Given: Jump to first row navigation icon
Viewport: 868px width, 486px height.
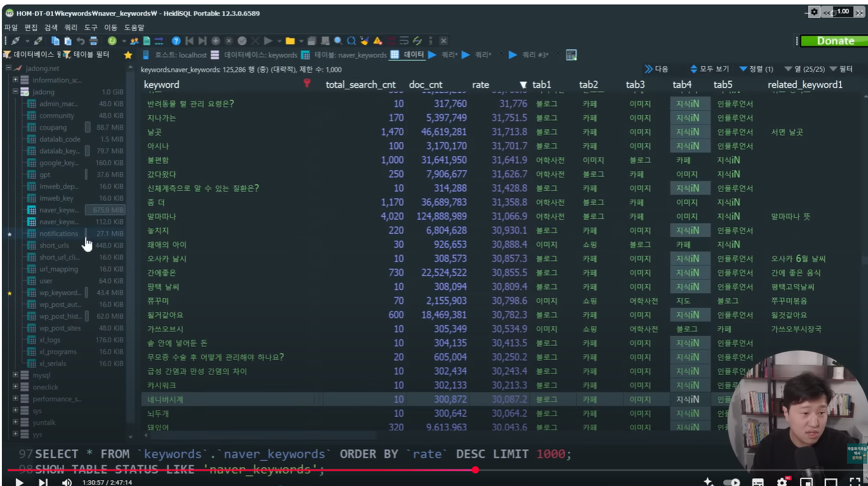Looking at the screenshot, I should (189, 41).
